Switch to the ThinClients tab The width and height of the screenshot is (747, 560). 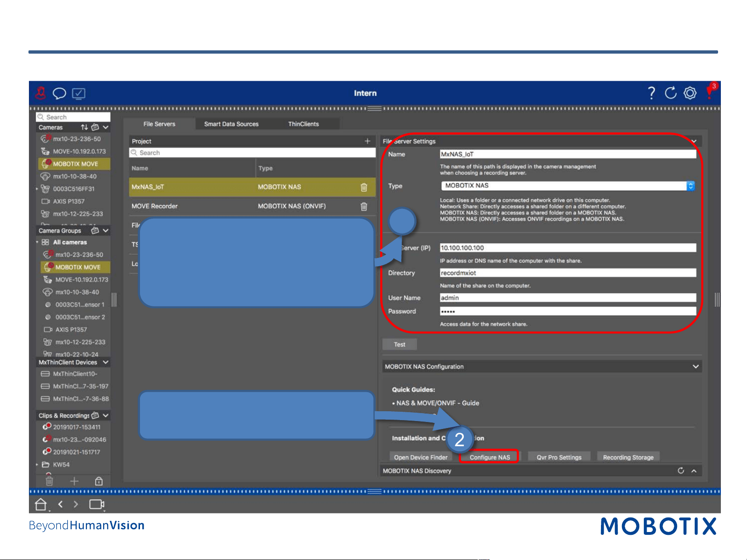coord(303,124)
